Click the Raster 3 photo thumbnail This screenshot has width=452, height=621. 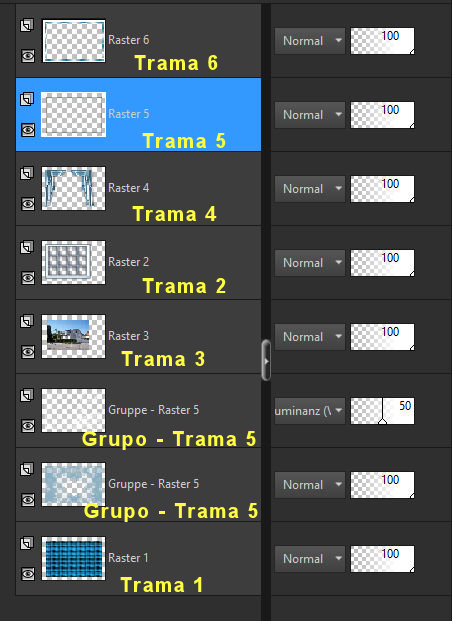click(74, 336)
